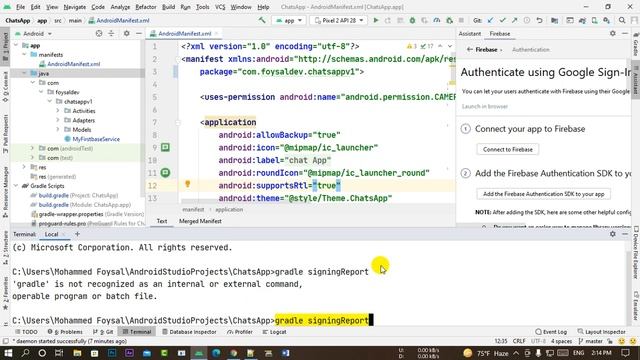Click the Git commit checkmark icon
Viewport: 640px width, 360px height.
tap(502, 20)
